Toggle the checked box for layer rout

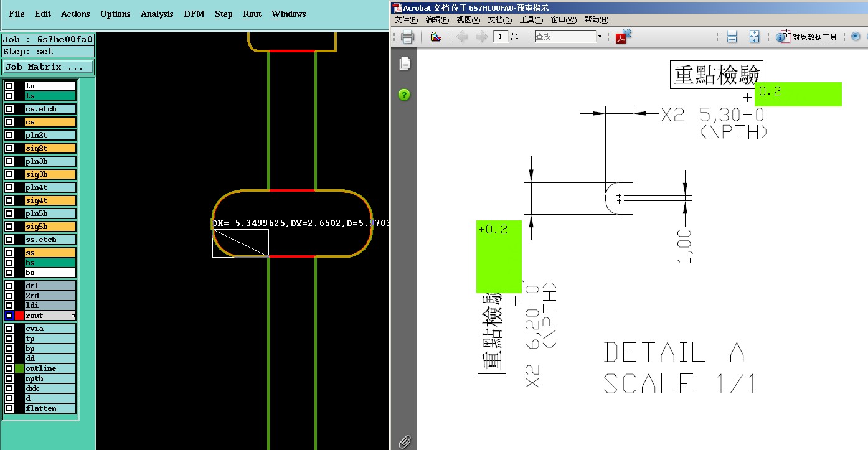(x=9, y=316)
